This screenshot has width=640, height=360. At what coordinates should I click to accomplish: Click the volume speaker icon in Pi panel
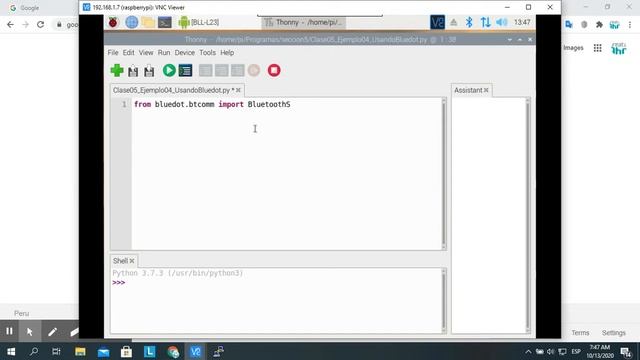pyautogui.click(x=502, y=22)
